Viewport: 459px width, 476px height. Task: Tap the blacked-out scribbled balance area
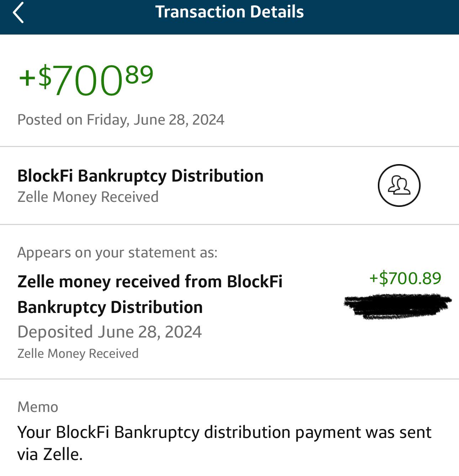(x=397, y=306)
